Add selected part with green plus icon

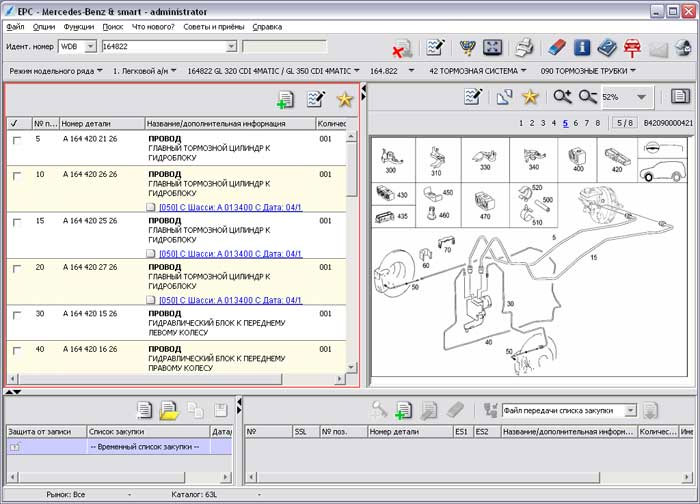tap(286, 98)
